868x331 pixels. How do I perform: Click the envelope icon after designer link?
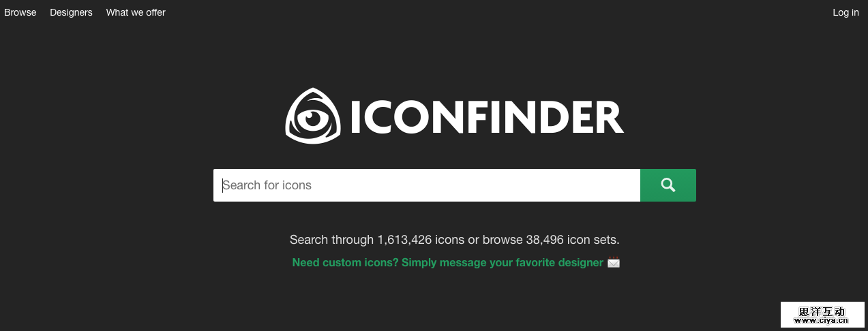pyautogui.click(x=614, y=262)
